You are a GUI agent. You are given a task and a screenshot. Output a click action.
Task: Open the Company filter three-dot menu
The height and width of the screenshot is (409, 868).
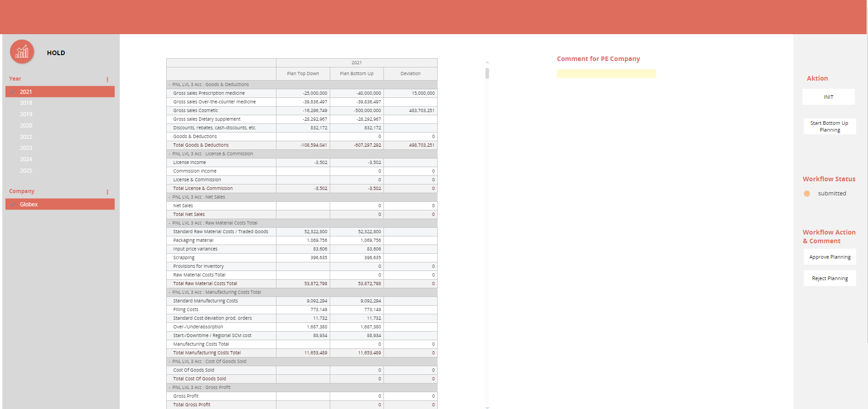tap(107, 192)
